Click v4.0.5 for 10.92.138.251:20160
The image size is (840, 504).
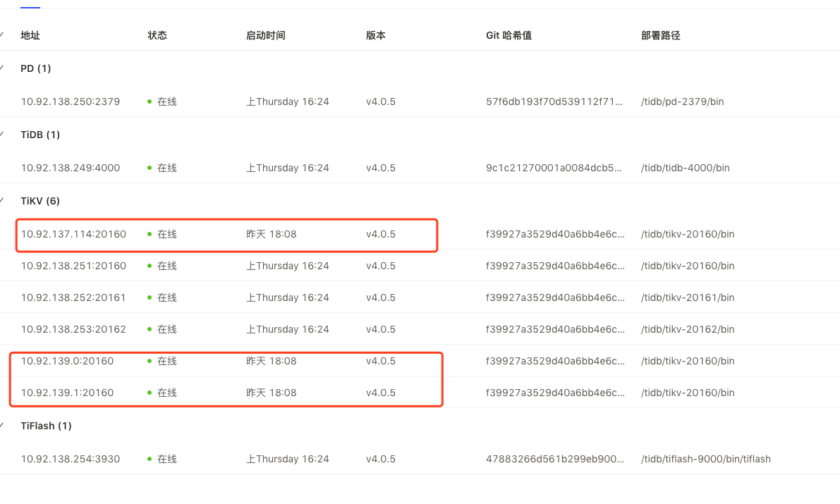coord(381,266)
